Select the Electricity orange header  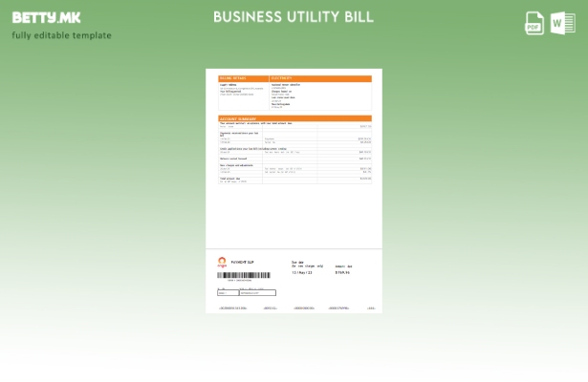tap(320, 78)
